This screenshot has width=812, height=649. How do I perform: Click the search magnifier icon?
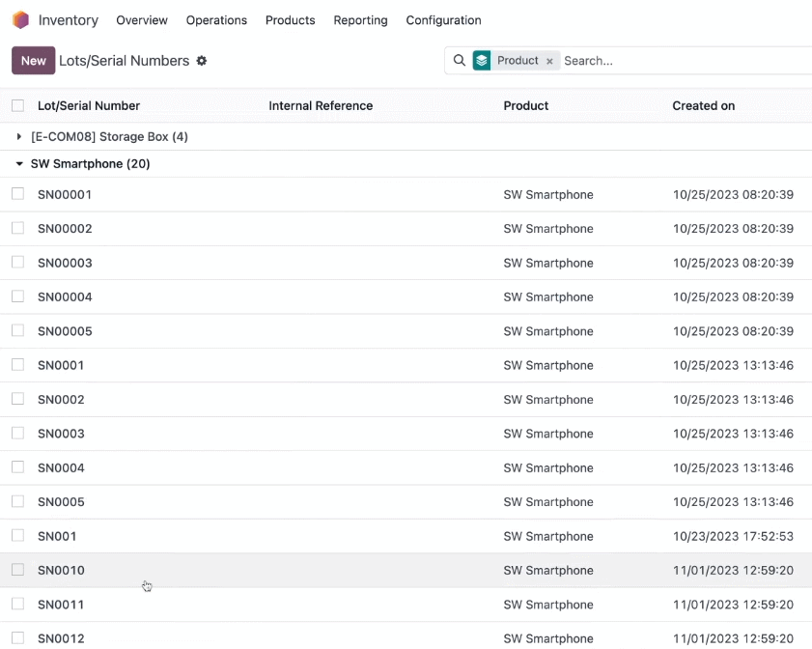point(459,61)
